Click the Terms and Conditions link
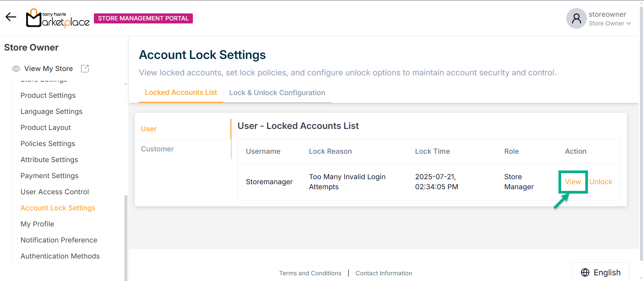The image size is (644, 281). (x=310, y=273)
